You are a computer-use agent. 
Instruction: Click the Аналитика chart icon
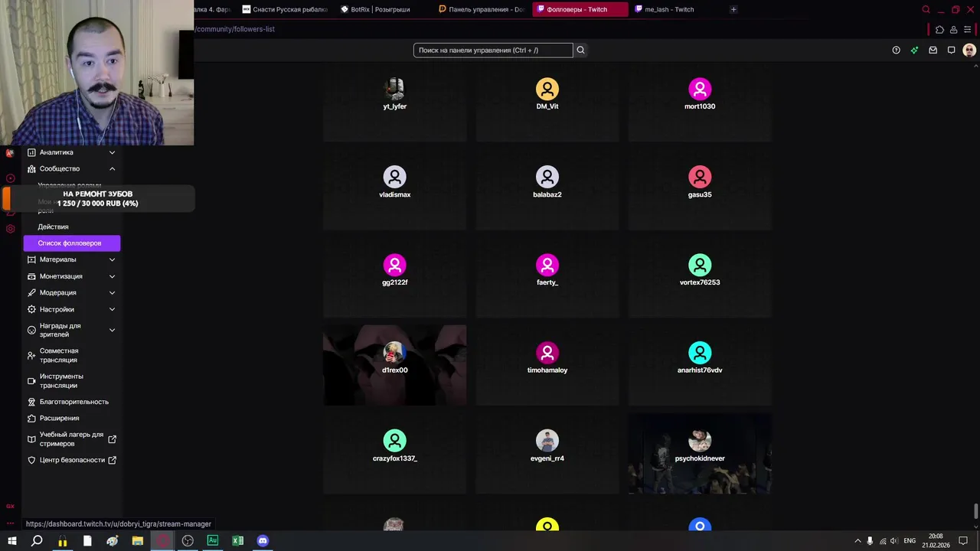[x=31, y=152]
